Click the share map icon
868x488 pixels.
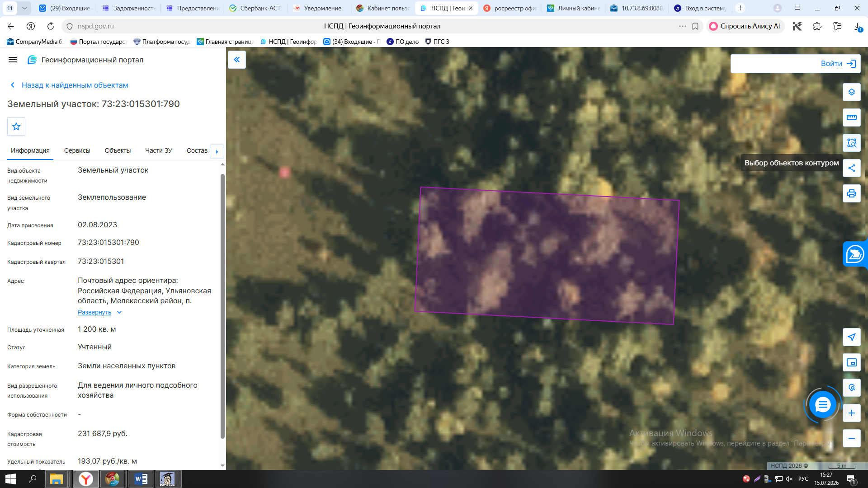point(851,168)
